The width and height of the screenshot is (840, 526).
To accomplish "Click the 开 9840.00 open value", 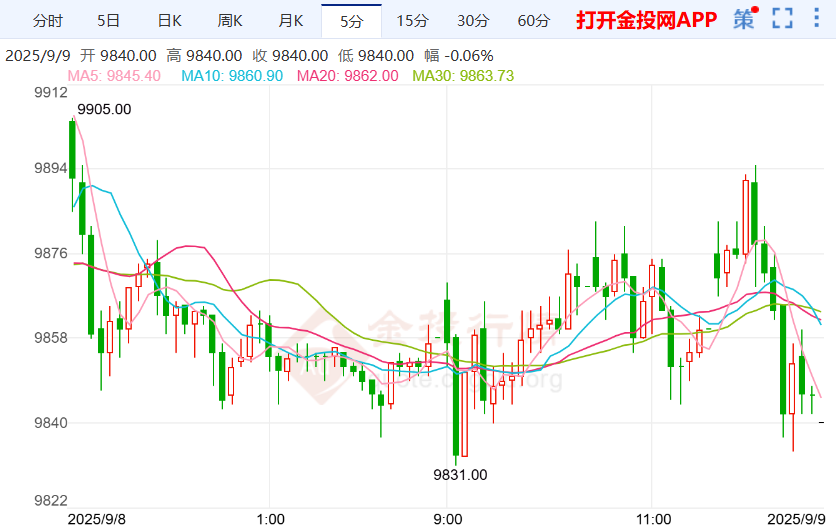I will coord(118,56).
